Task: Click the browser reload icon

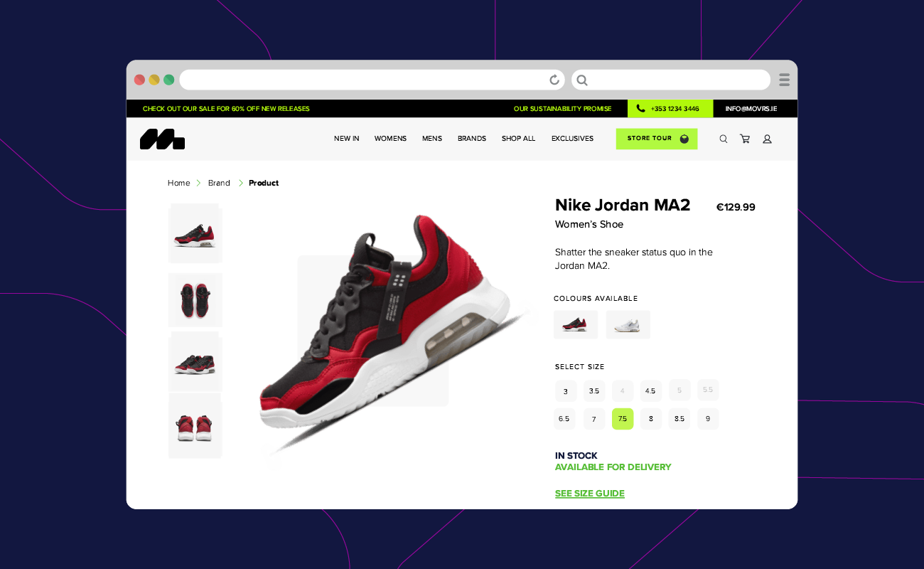Action: tap(554, 80)
